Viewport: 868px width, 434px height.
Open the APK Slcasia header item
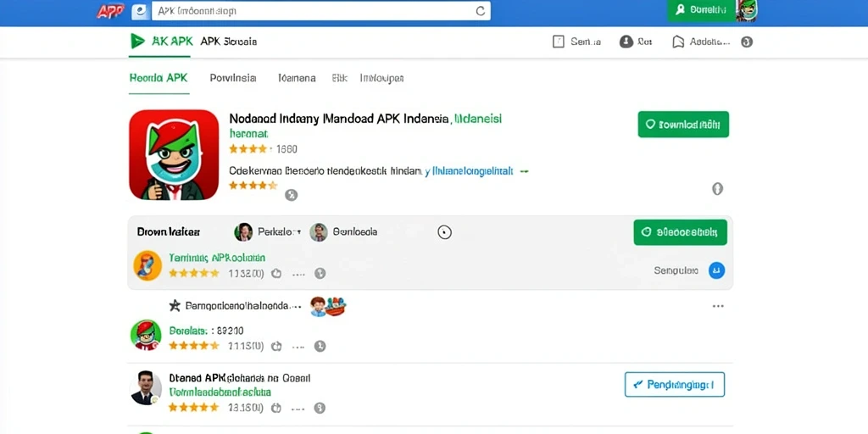(229, 42)
